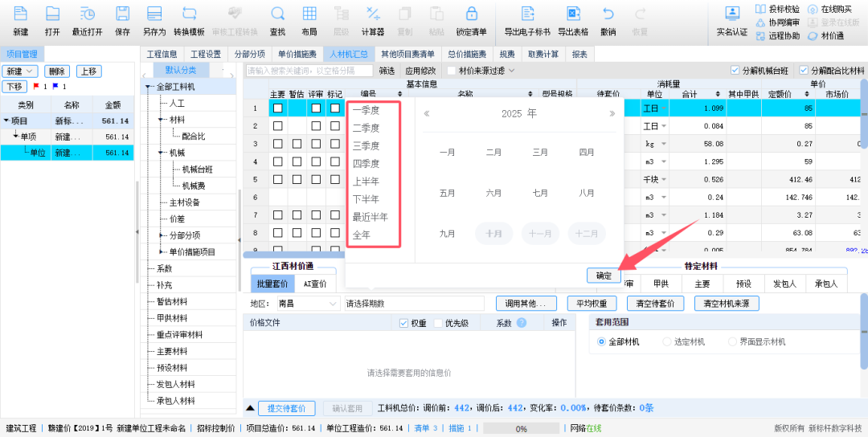Check 主要 box in row 1
Image resolution: width=868 pixels, height=437 pixels.
pyautogui.click(x=277, y=108)
